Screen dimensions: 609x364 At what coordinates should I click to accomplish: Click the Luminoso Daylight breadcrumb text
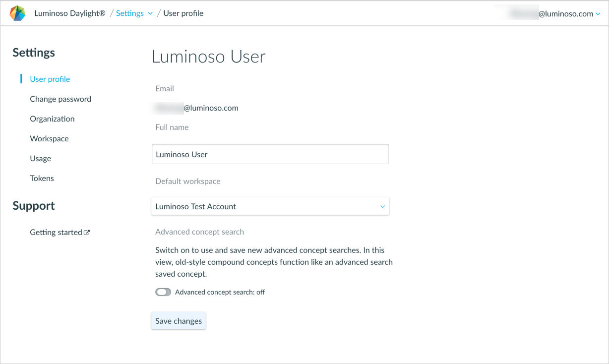(x=70, y=13)
